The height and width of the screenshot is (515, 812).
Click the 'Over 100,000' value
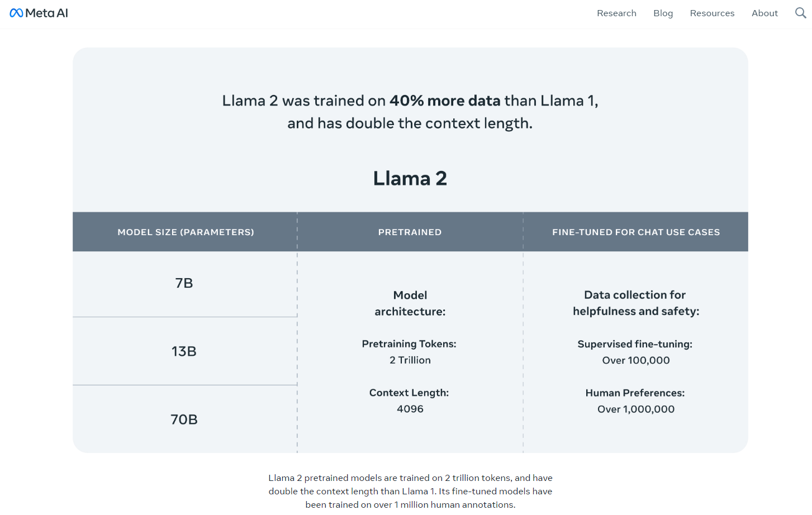click(636, 360)
